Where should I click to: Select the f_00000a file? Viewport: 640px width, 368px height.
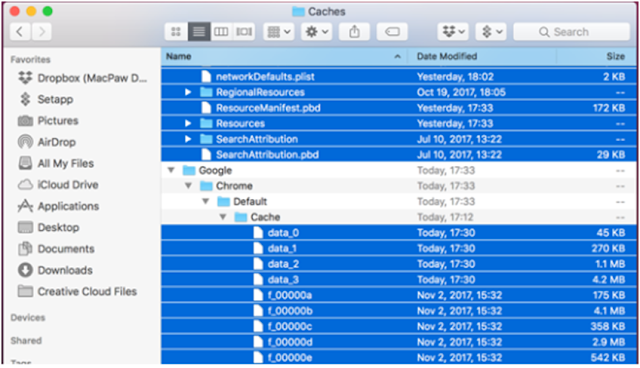[399, 295]
